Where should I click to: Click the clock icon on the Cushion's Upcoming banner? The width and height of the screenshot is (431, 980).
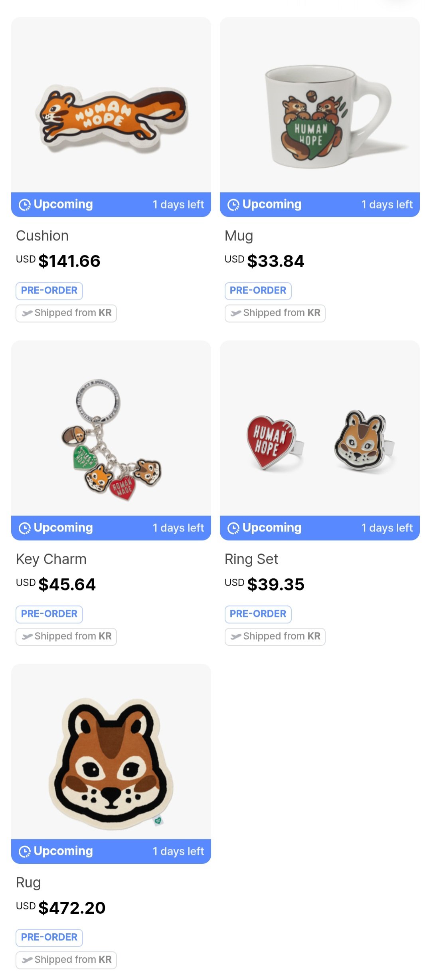[x=26, y=204]
